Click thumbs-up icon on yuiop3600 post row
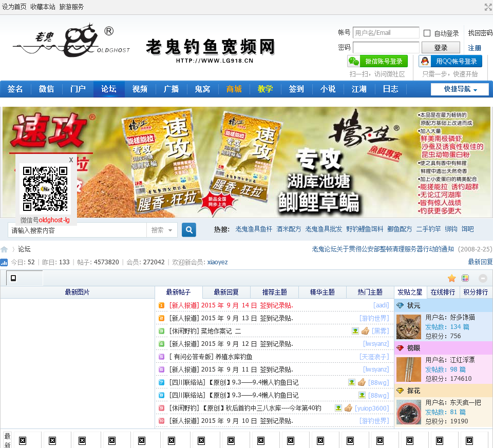The image size is (493, 448). pyautogui.click(x=348, y=408)
